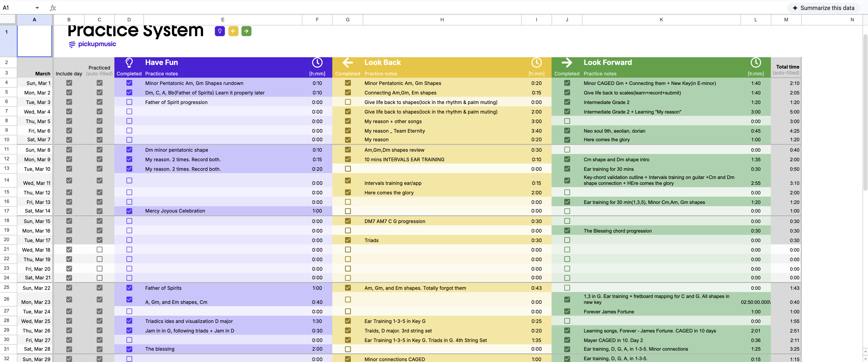This screenshot has height=362, width=868.
Task: Click cell 'My reason _ Team Eternity'
Action: (442, 131)
